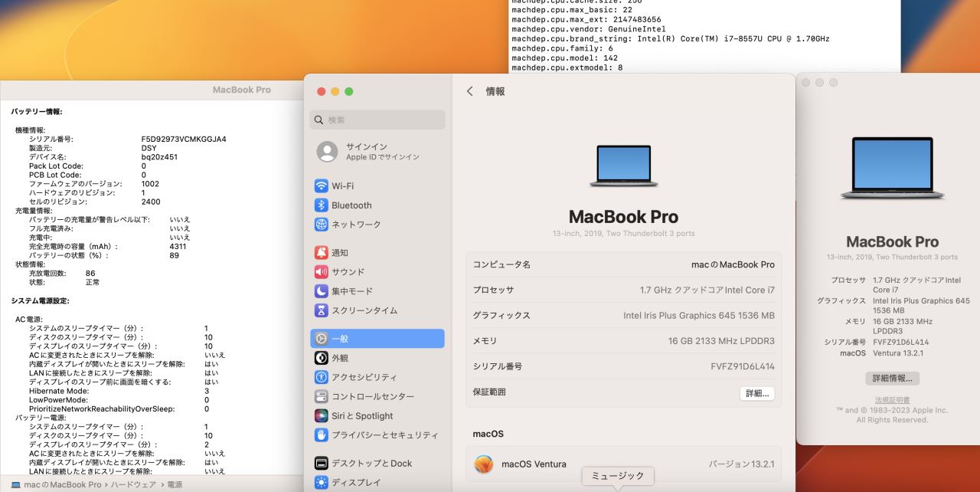980x492 pixels.
Task: Click the 検索 search field
Action: pyautogui.click(x=377, y=120)
